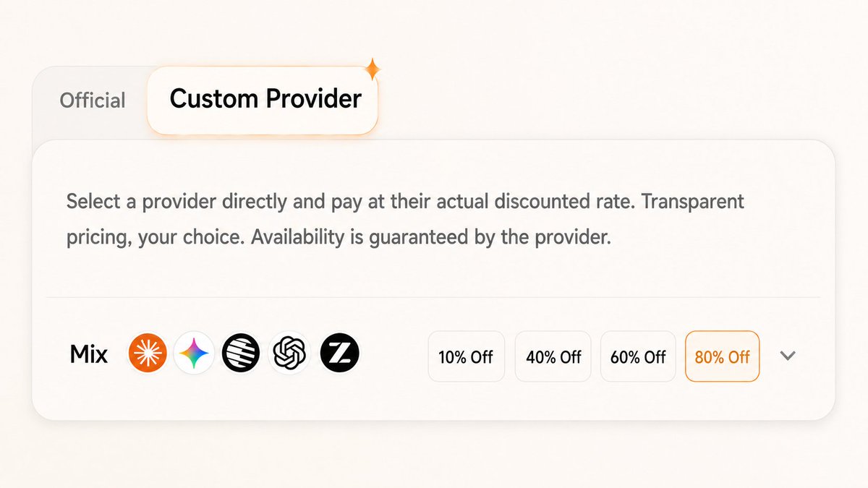This screenshot has width=868, height=488.
Task: Select the orange Claude starburst provider icon
Action: 148,354
